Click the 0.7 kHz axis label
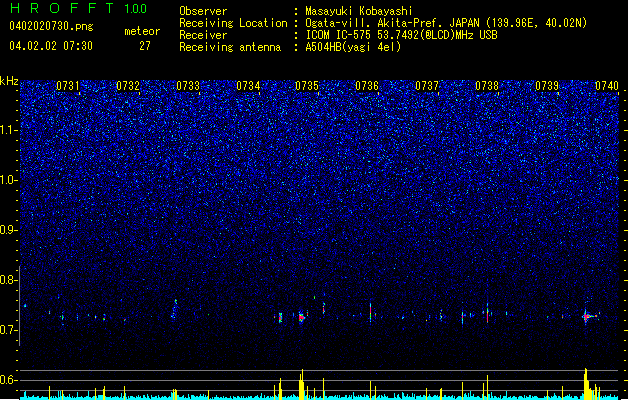This screenshot has width=629, height=400. click(x=9, y=330)
